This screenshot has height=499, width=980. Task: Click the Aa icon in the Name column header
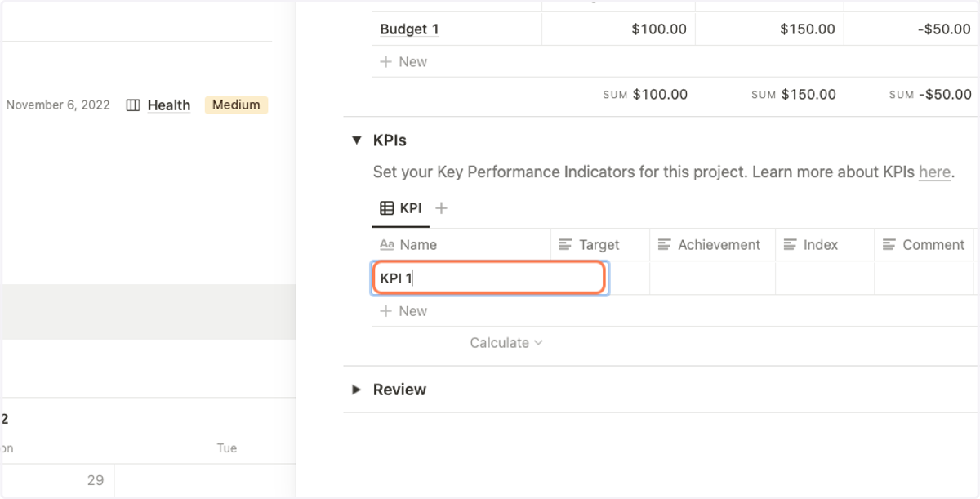(x=387, y=245)
